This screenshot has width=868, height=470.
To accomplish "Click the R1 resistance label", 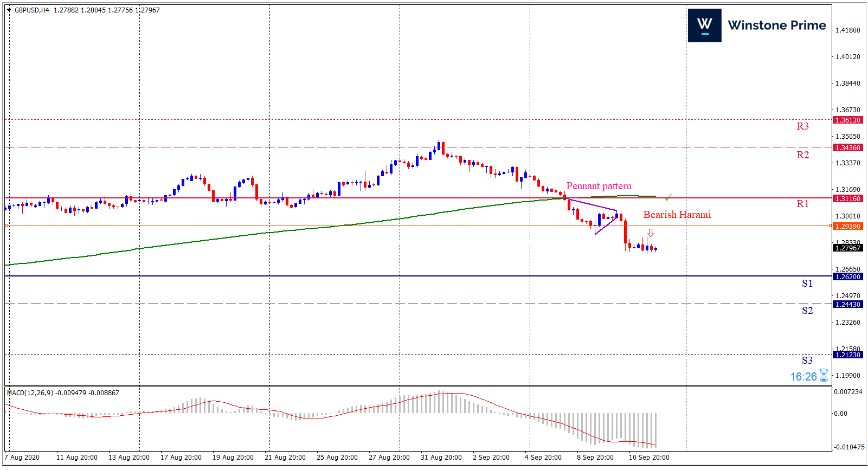I will [802, 204].
